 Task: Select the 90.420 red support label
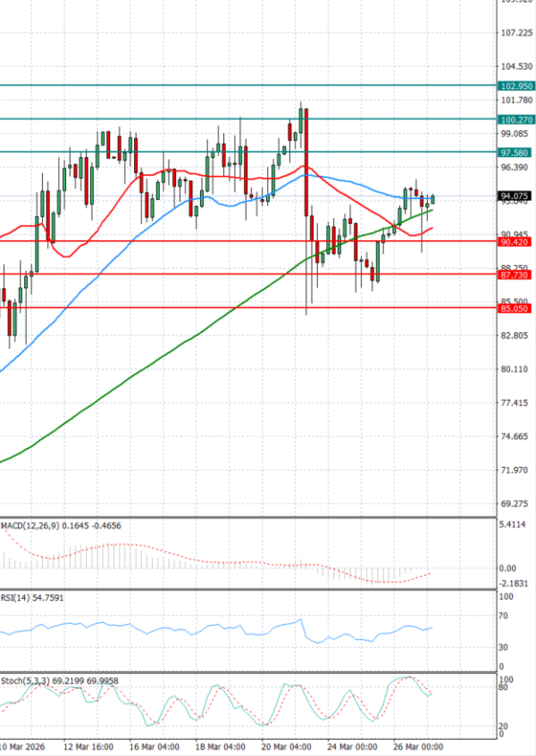(x=516, y=242)
